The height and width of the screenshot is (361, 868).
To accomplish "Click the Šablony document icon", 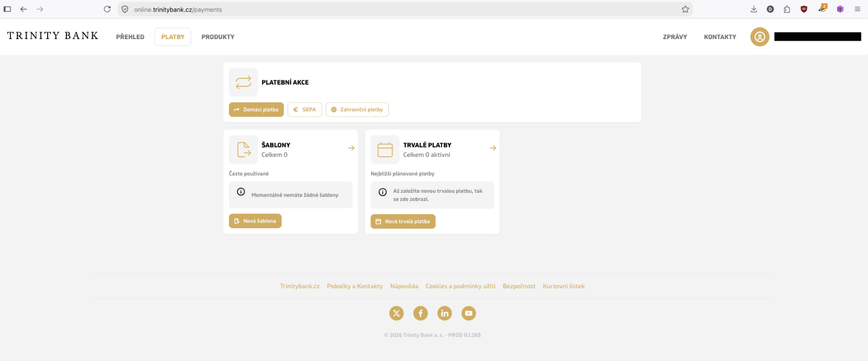I will [x=244, y=149].
